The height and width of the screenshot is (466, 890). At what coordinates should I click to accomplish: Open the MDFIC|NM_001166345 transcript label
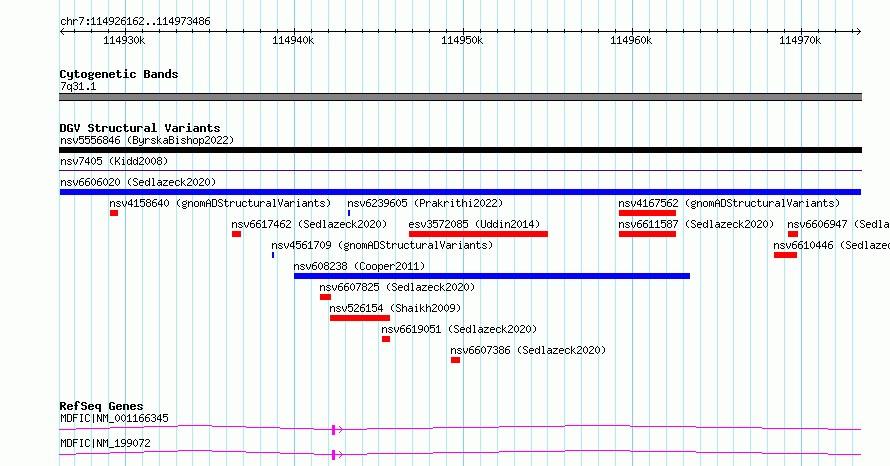click(114, 418)
